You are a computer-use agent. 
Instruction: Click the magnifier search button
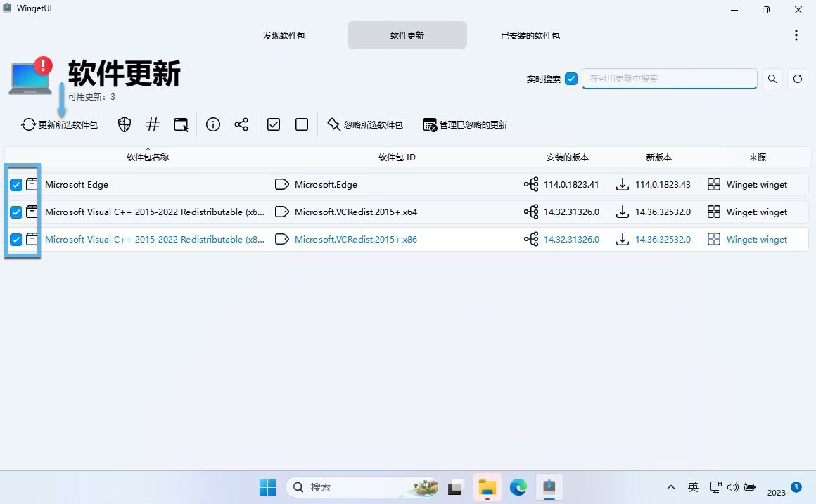click(772, 79)
